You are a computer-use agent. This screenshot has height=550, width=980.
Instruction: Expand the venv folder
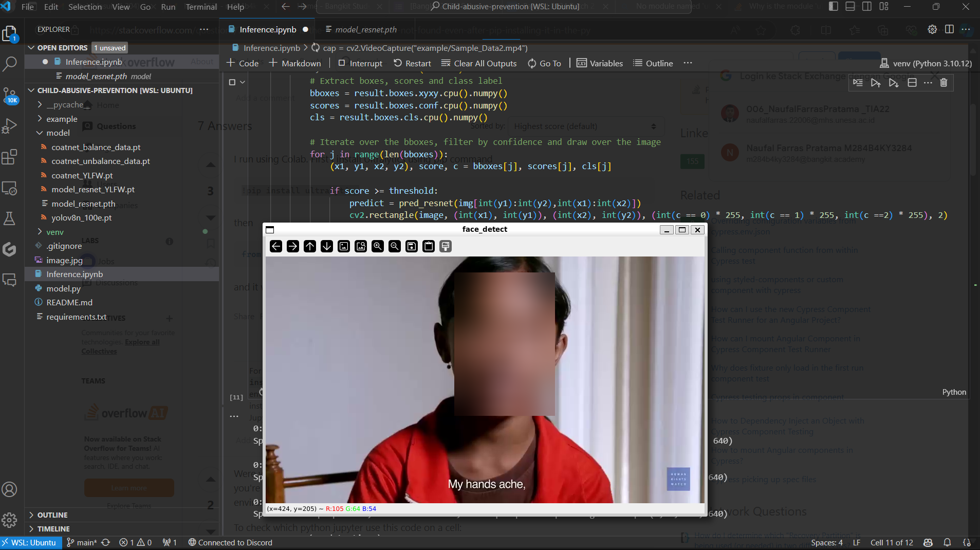pyautogui.click(x=54, y=232)
